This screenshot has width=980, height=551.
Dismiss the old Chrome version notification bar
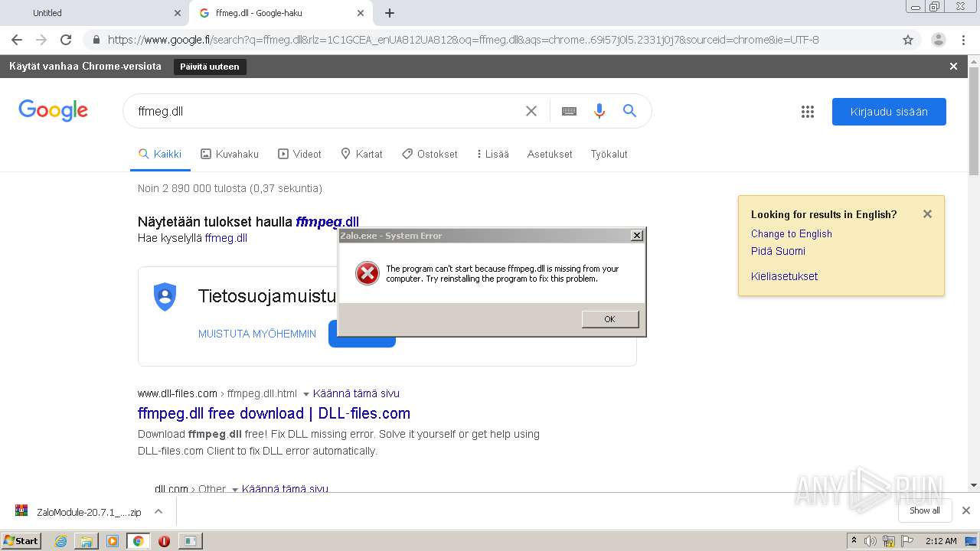tap(953, 67)
